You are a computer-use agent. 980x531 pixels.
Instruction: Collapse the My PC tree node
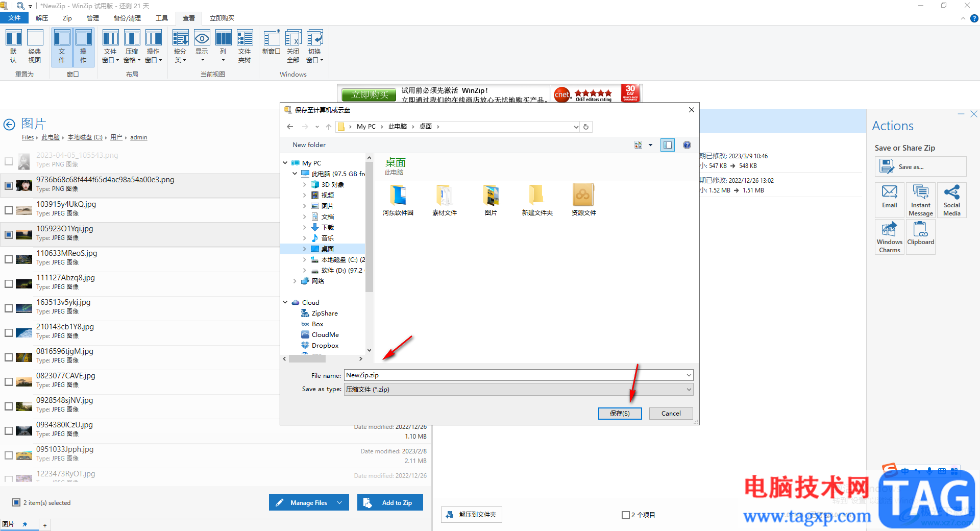285,163
